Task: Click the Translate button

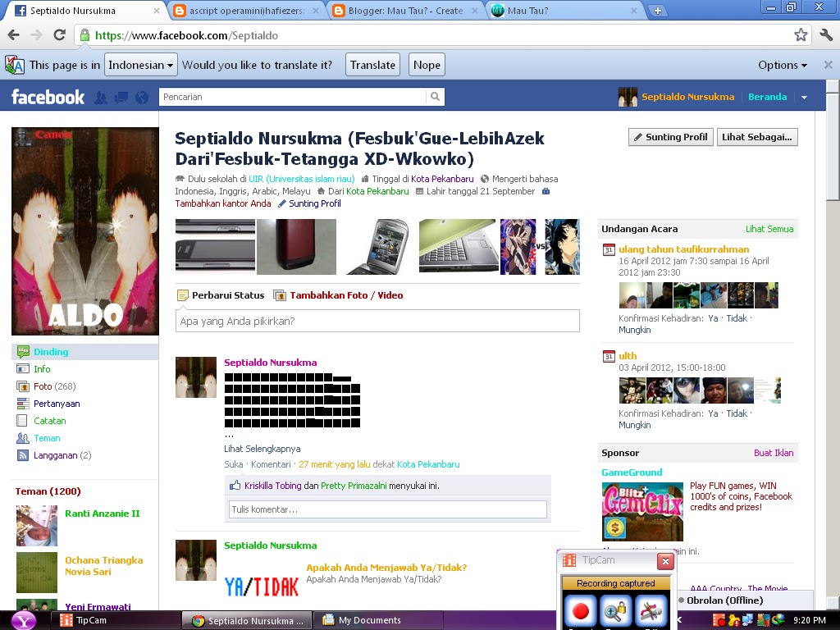Action: [x=372, y=65]
